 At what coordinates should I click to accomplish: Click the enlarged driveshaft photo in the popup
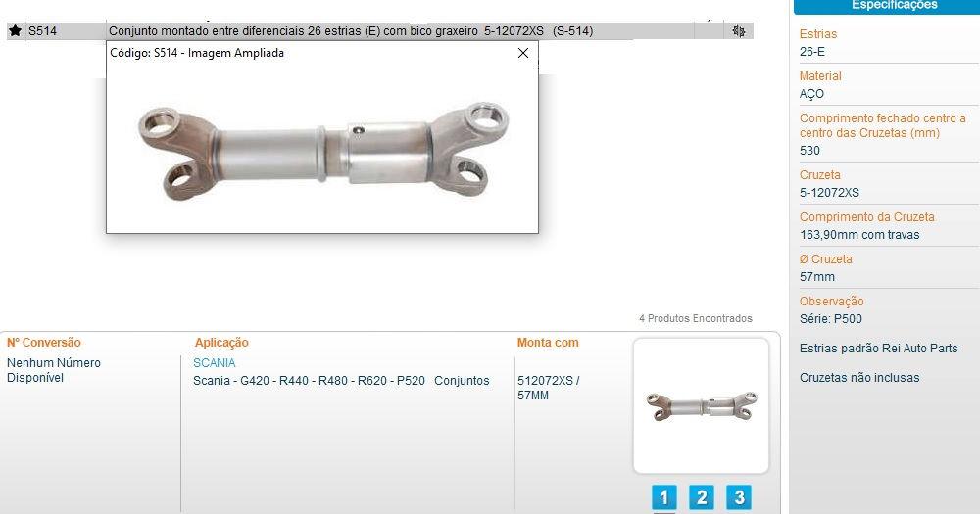point(323,151)
